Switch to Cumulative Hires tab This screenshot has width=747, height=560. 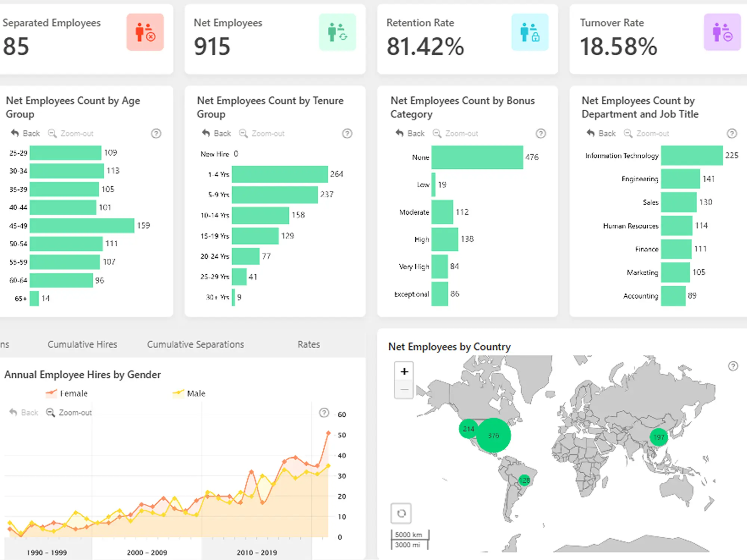[82, 344]
